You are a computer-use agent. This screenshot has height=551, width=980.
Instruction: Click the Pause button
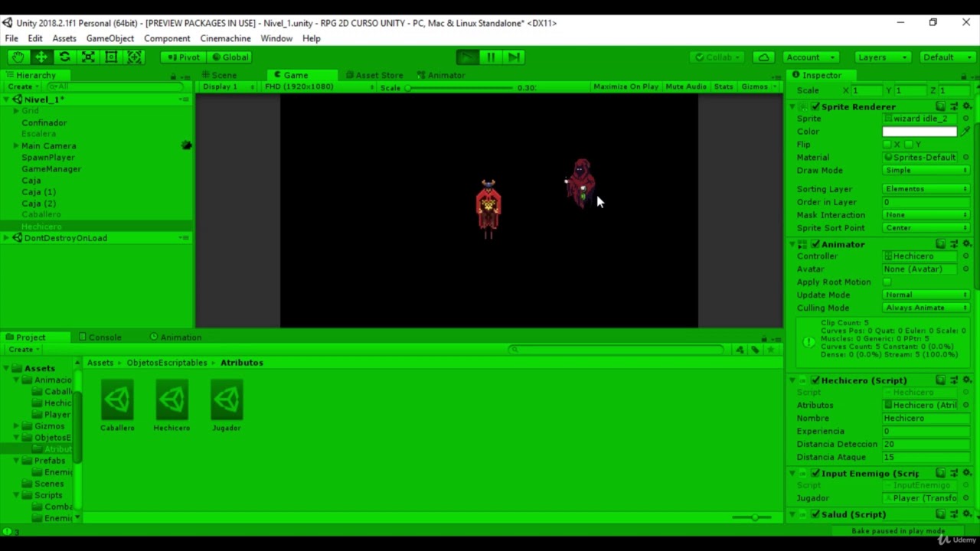490,57
